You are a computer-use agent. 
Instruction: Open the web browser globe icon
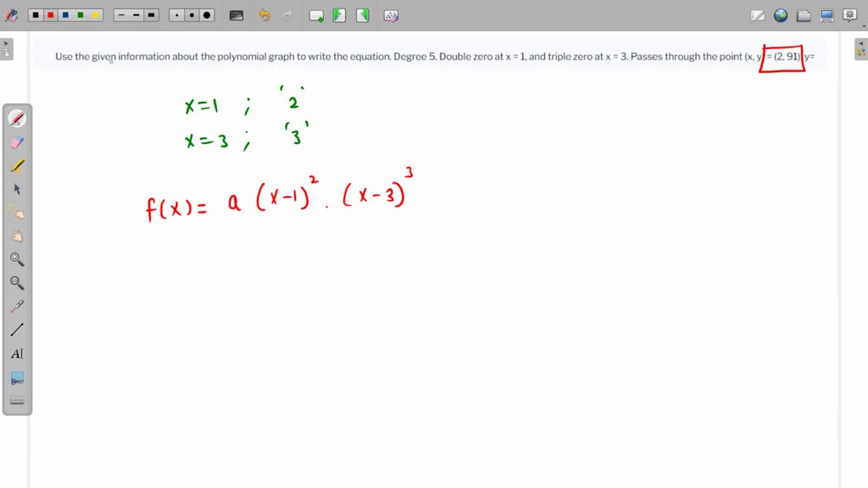click(781, 14)
